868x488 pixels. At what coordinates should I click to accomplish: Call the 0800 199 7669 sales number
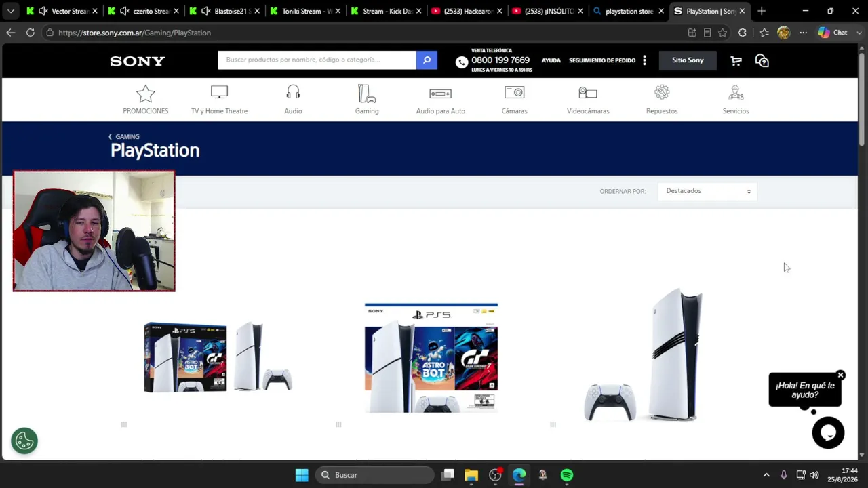(500, 60)
